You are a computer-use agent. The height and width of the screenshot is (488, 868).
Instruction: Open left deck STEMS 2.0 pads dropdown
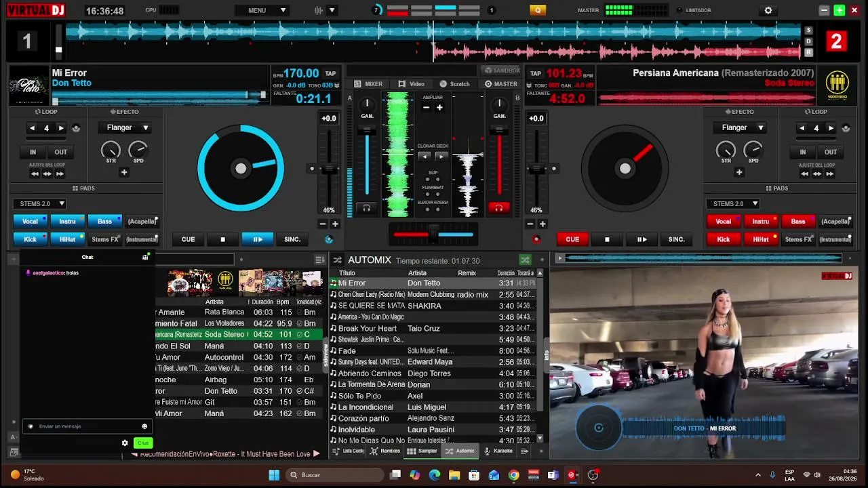[x=39, y=203]
